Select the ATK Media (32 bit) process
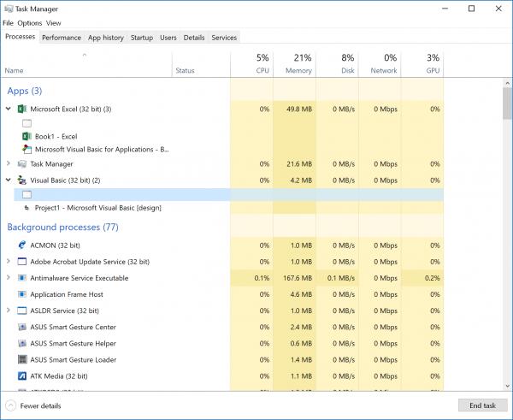Image resolution: width=513 pixels, height=420 pixels. 222,376
